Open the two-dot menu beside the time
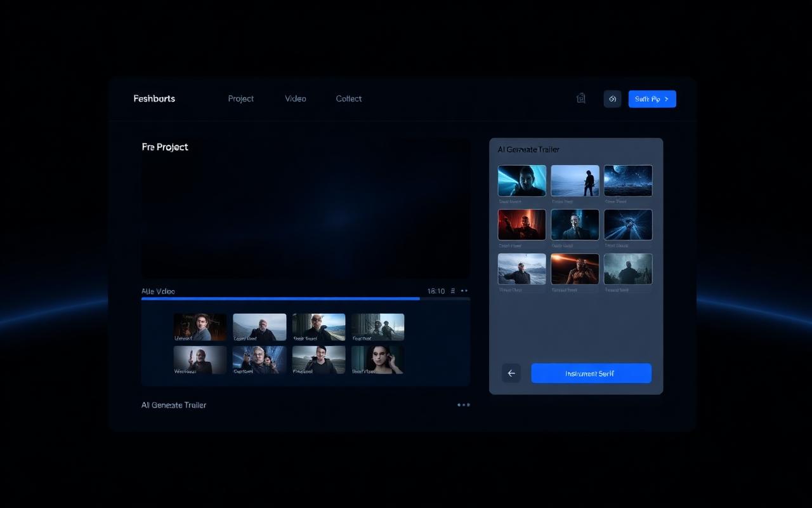Image resolution: width=812 pixels, height=508 pixels. (464, 291)
